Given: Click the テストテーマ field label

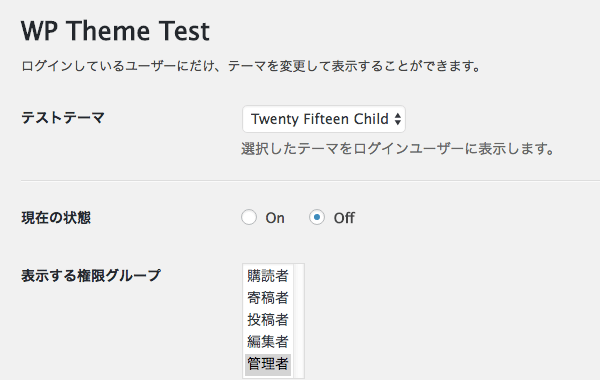Looking at the screenshot, I should [x=63, y=117].
